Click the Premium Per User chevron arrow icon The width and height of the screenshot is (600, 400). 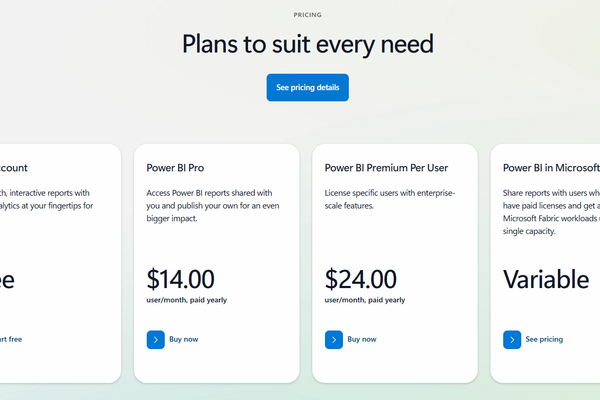point(334,339)
